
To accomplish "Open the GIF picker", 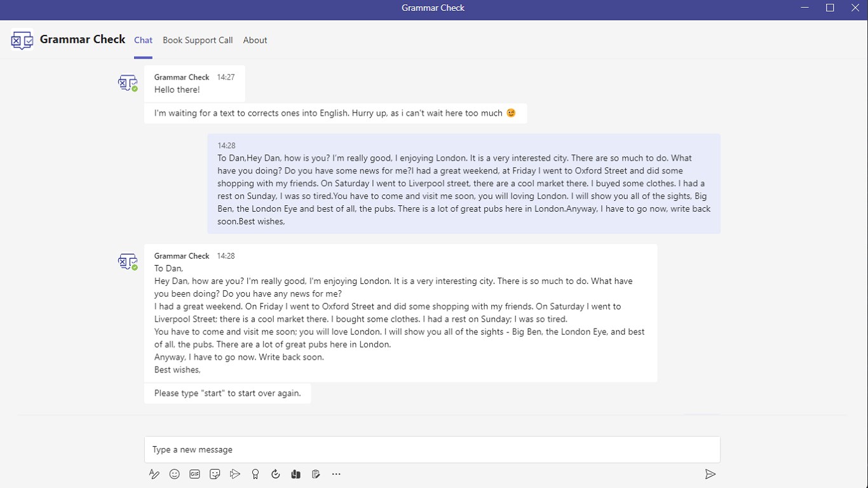I will tap(194, 474).
